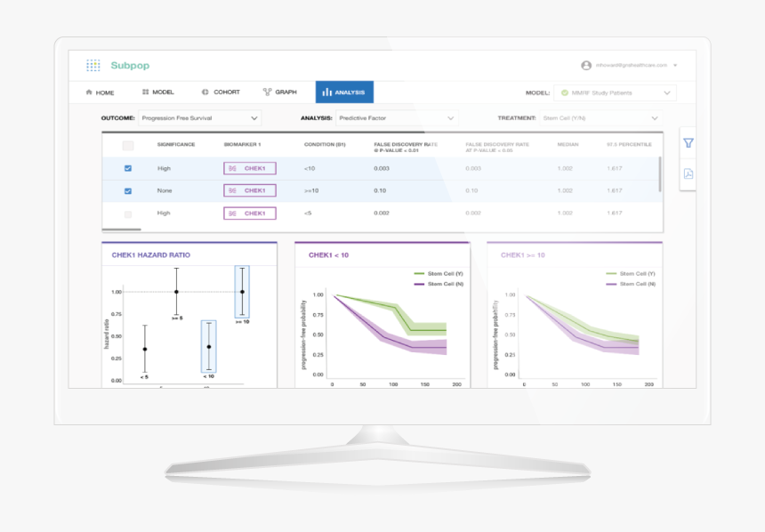Check the CHEK1 <5 row checkbox

128,214
